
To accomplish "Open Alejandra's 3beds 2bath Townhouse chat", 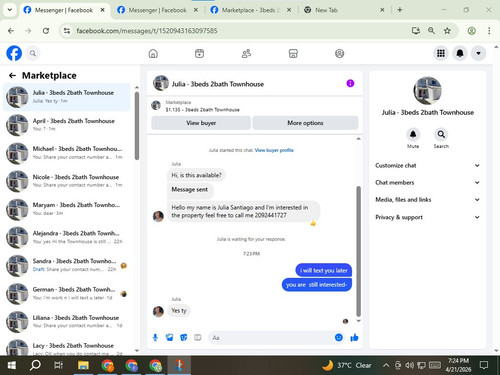I will point(67,237).
